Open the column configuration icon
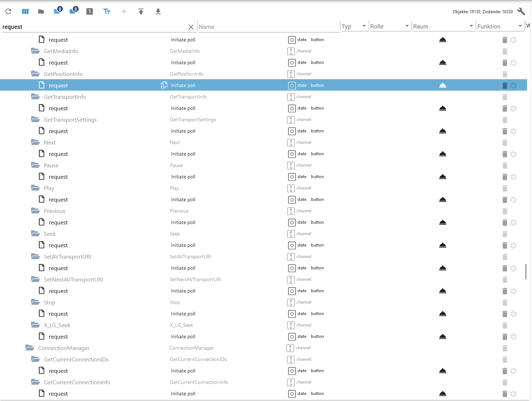Image resolution: width=532 pixels, height=401 pixels. pos(25,11)
